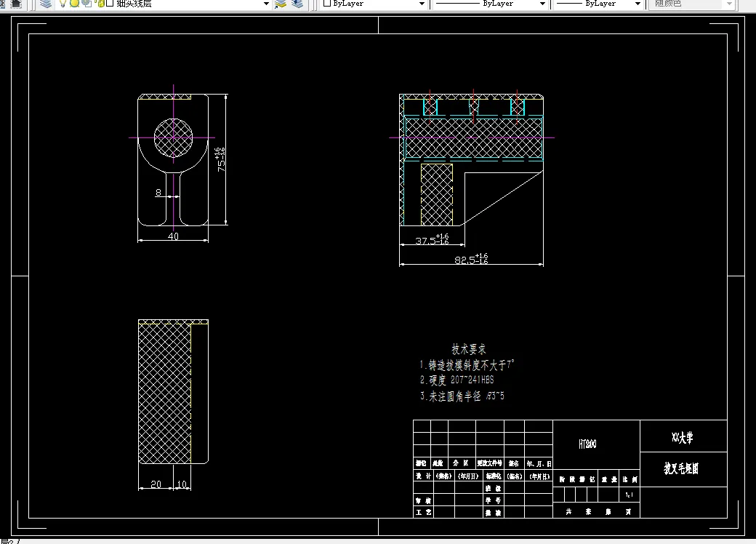Click Make Object's Layer Current icon
The image size is (756, 544).
281,4
